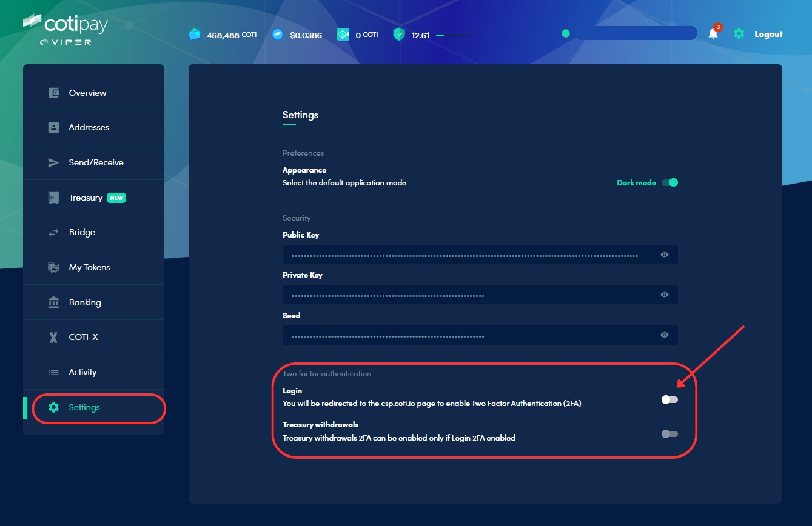Open the notifications bell
Screen dimensions: 812x526
point(713,33)
